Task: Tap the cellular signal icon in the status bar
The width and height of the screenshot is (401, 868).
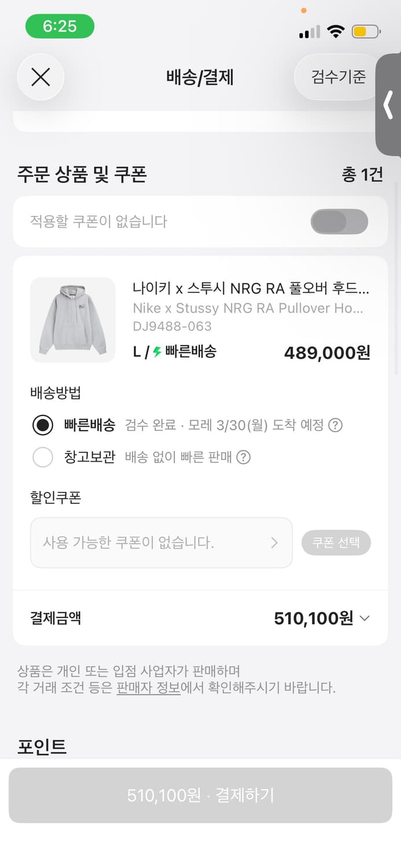Action: click(x=308, y=32)
